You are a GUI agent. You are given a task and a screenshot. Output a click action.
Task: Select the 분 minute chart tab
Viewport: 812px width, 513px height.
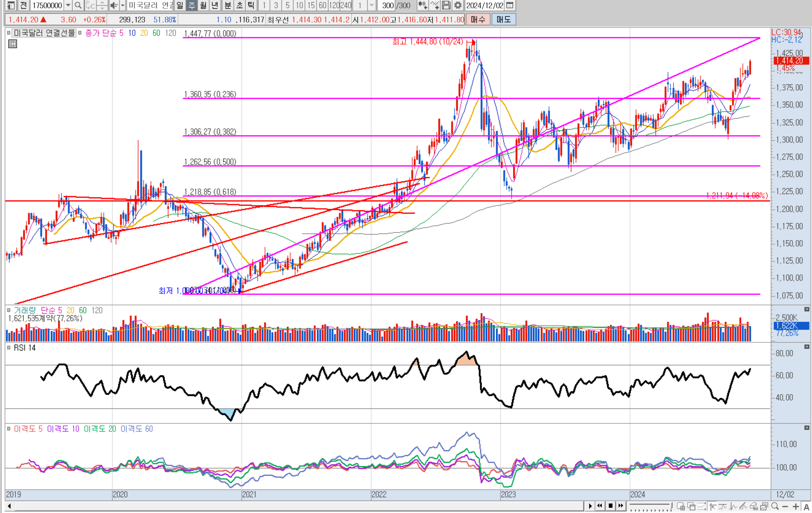228,5
